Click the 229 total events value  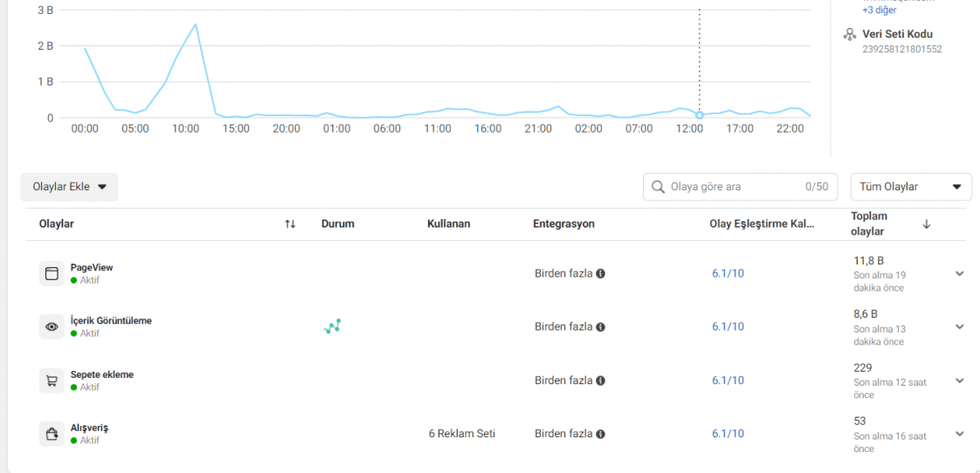[x=862, y=367]
